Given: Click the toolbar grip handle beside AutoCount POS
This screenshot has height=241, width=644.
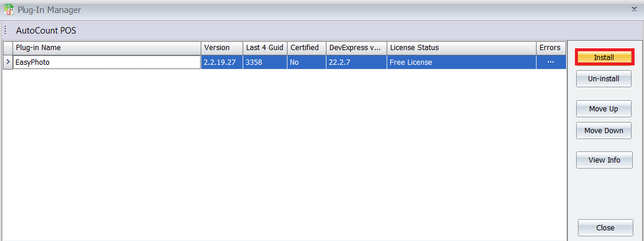Looking at the screenshot, I should point(5,30).
